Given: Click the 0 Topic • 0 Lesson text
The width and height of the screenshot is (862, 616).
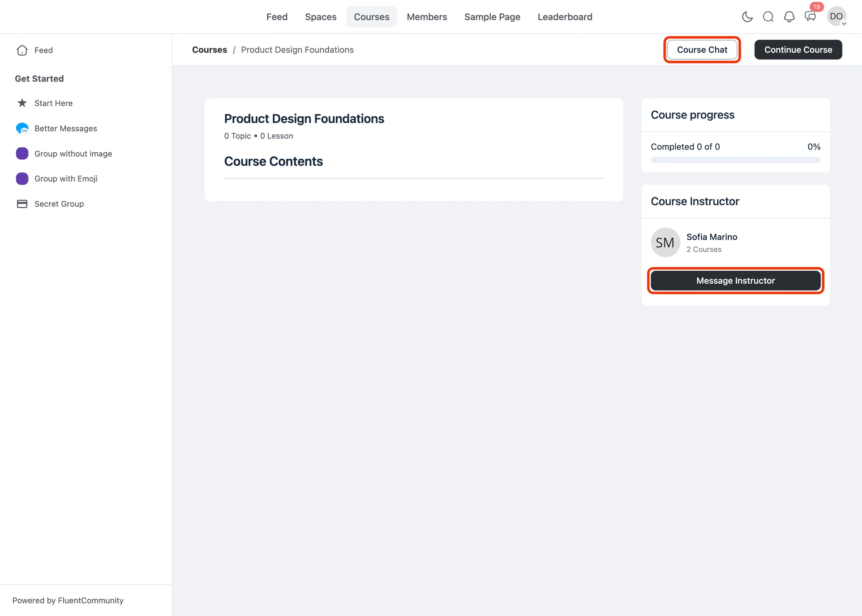Looking at the screenshot, I should coord(259,136).
